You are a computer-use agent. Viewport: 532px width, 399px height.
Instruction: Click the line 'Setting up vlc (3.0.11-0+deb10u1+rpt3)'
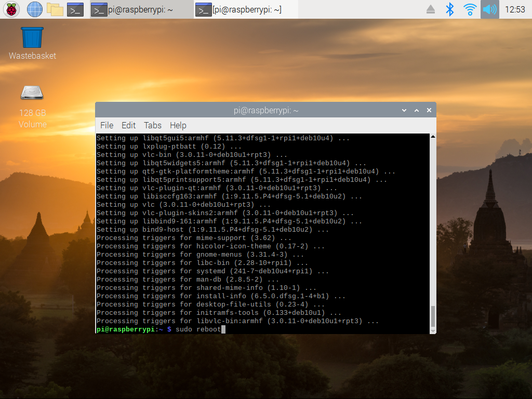(183, 205)
